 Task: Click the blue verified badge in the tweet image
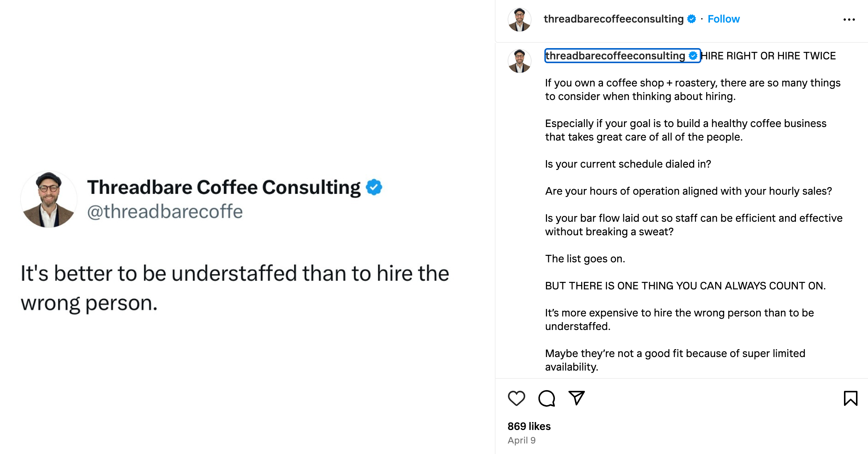point(374,187)
